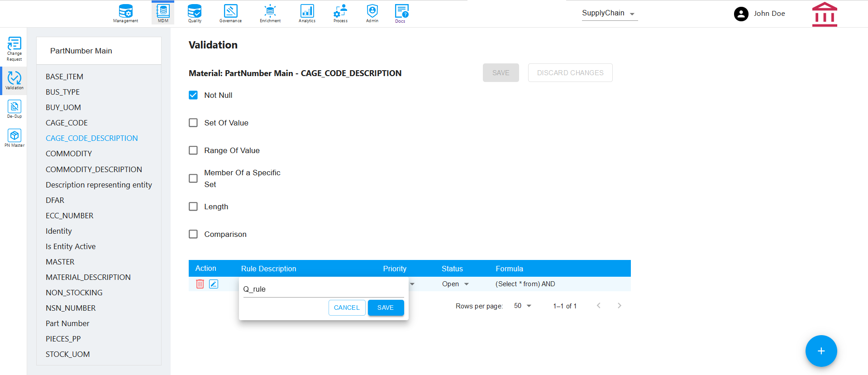Select COMMODITY_DESCRIPTION in the attribute list
Viewport: 868px width, 375px height.
tap(94, 169)
